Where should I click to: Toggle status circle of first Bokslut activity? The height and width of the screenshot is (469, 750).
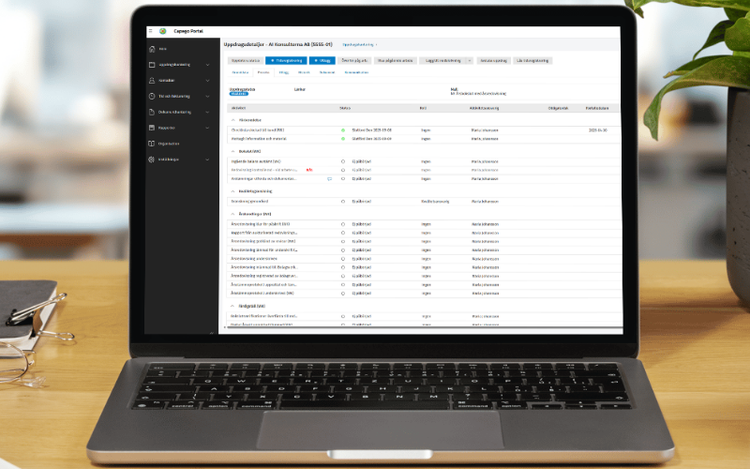[x=343, y=160]
